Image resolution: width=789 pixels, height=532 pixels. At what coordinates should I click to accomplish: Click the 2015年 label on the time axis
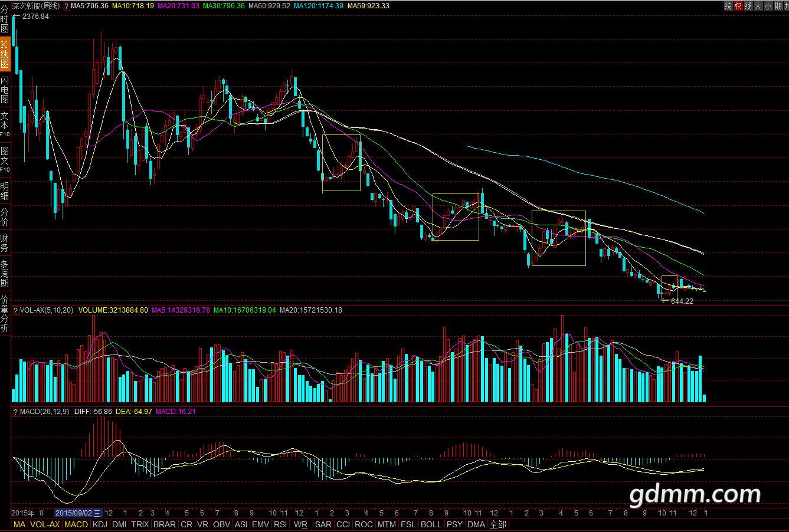click(x=24, y=513)
